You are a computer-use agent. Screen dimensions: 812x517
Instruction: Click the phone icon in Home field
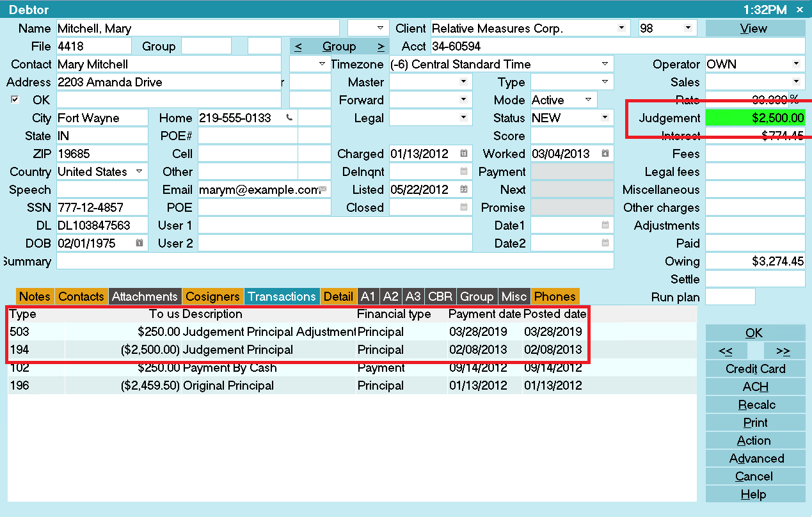290,118
